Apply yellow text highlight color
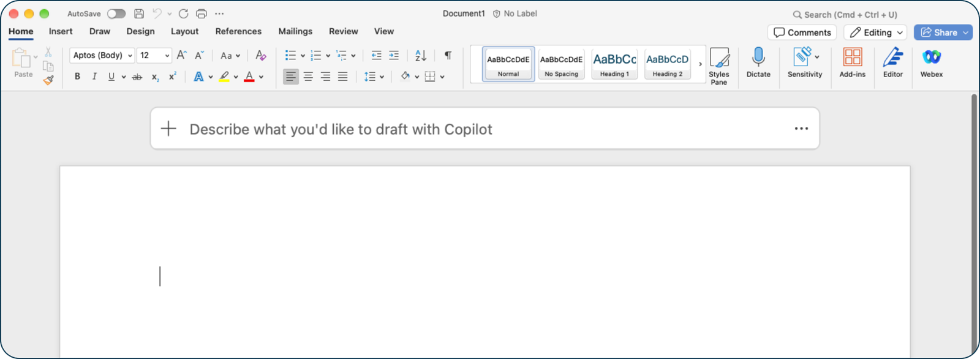 [224, 77]
